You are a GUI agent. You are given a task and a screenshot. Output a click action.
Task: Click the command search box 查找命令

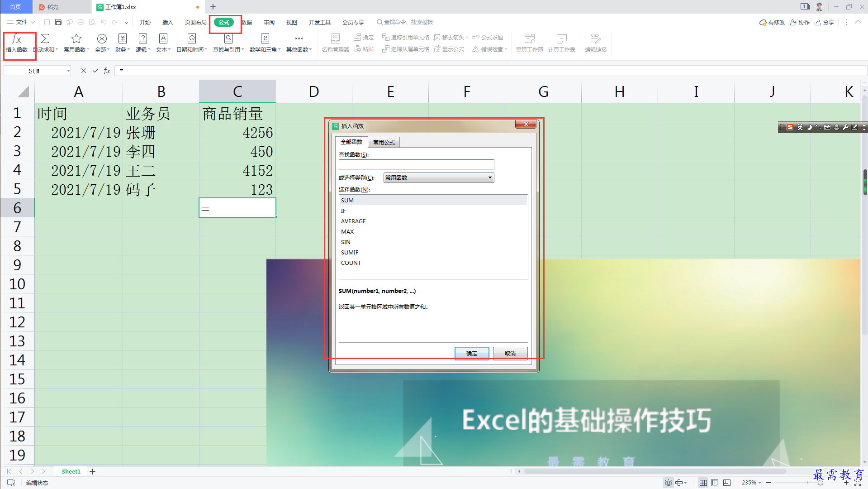[405, 22]
